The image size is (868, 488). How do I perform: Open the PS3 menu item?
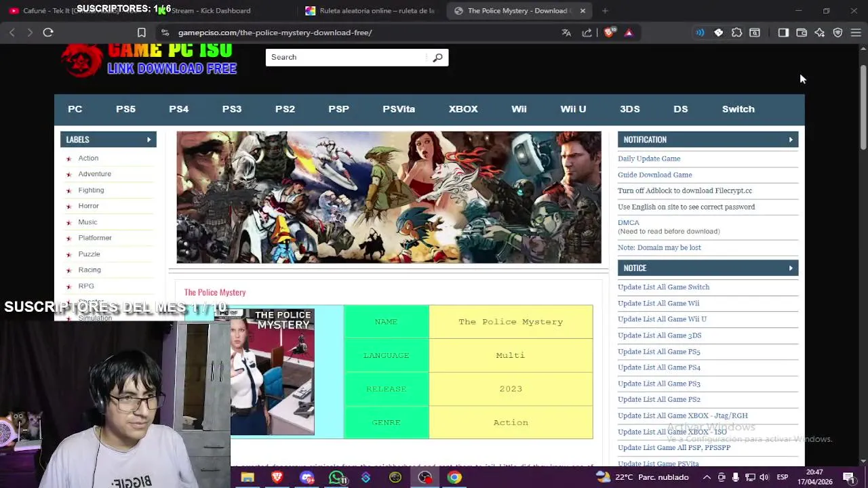pos(232,109)
